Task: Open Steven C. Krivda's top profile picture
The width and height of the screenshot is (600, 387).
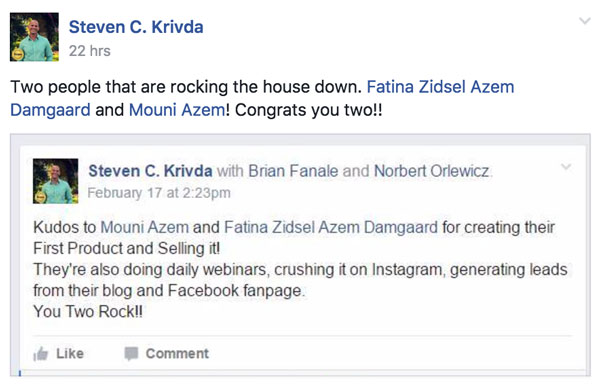Action: tap(34, 37)
